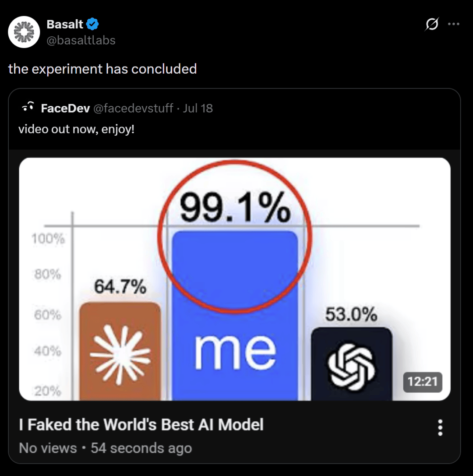
Task: Click the OpenAI logo on the black bar
Action: pos(351,367)
